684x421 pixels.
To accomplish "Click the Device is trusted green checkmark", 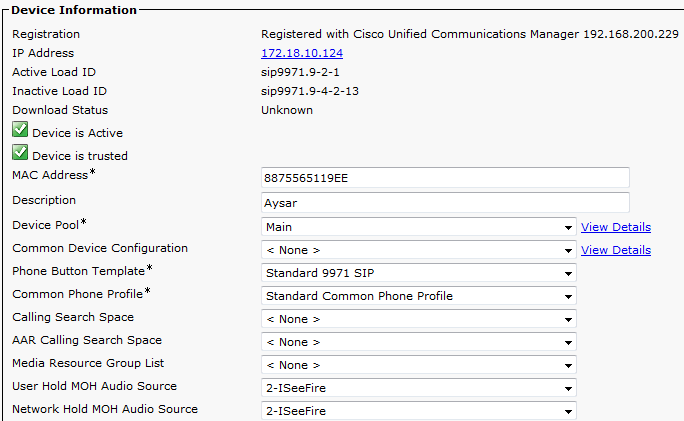I will [20, 153].
